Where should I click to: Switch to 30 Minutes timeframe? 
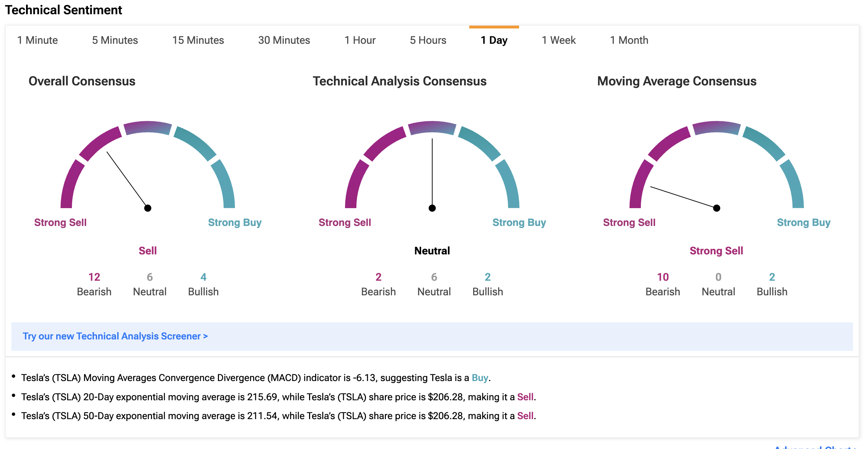pos(284,40)
